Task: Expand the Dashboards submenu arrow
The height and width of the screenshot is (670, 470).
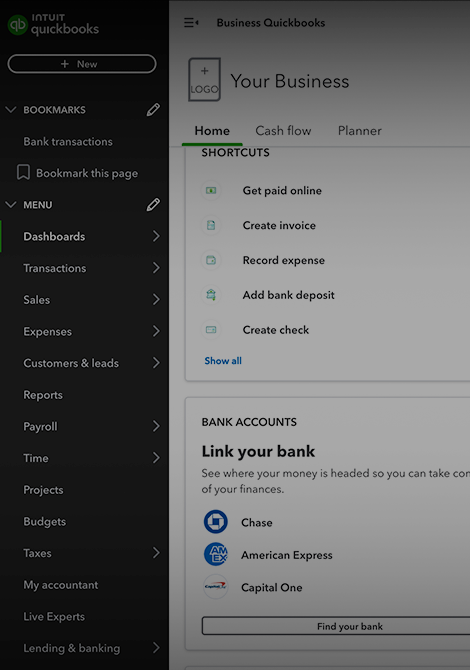Action: click(x=156, y=236)
